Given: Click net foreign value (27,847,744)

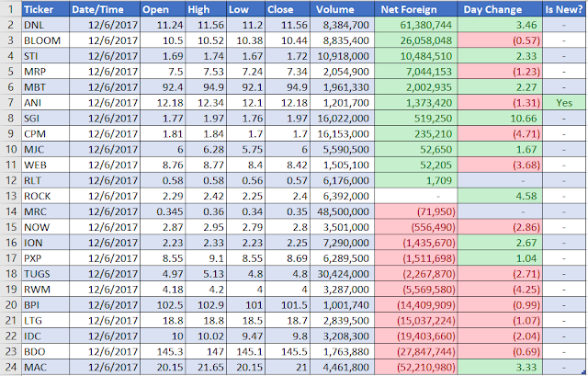Looking at the screenshot, I should click(415, 351).
